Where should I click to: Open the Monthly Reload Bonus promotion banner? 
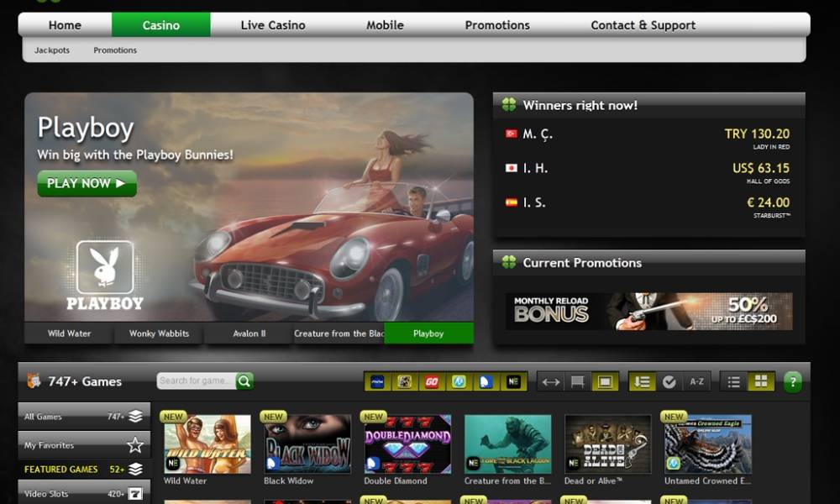(x=648, y=311)
